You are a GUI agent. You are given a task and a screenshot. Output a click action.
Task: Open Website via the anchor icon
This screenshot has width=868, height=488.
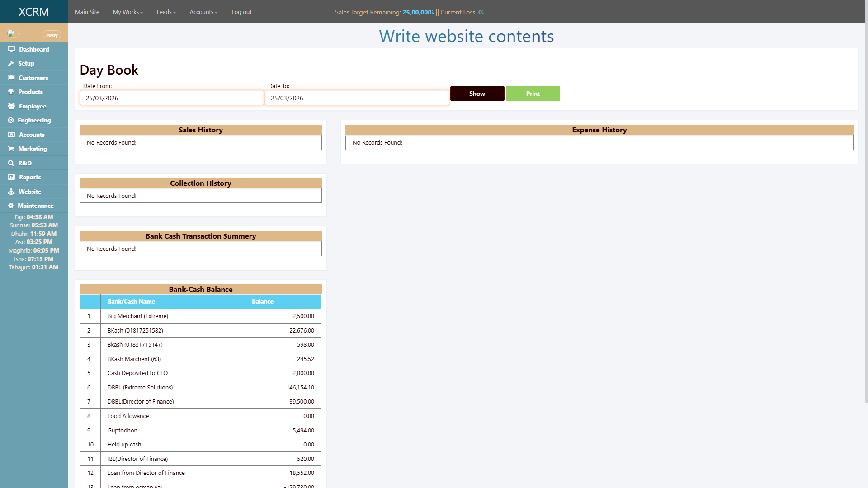[x=11, y=191]
